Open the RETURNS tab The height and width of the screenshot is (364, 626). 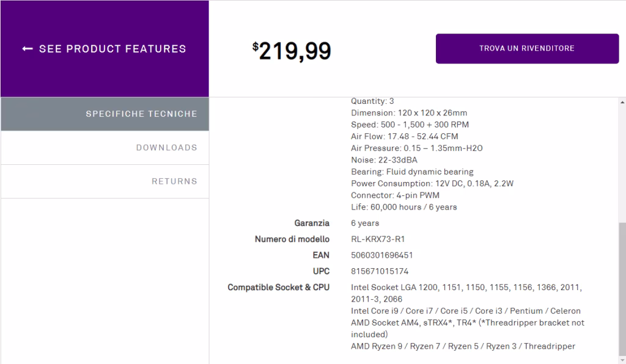pos(105,181)
